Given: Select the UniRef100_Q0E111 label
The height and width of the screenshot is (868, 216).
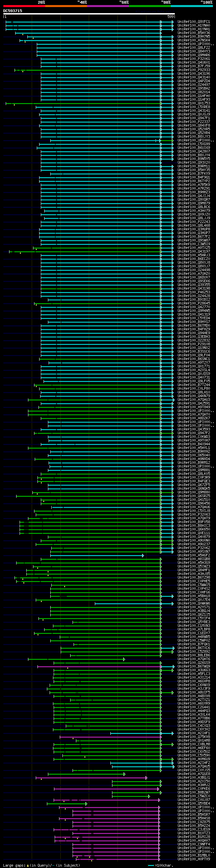Looking at the screenshot, I should tap(194, 534).
